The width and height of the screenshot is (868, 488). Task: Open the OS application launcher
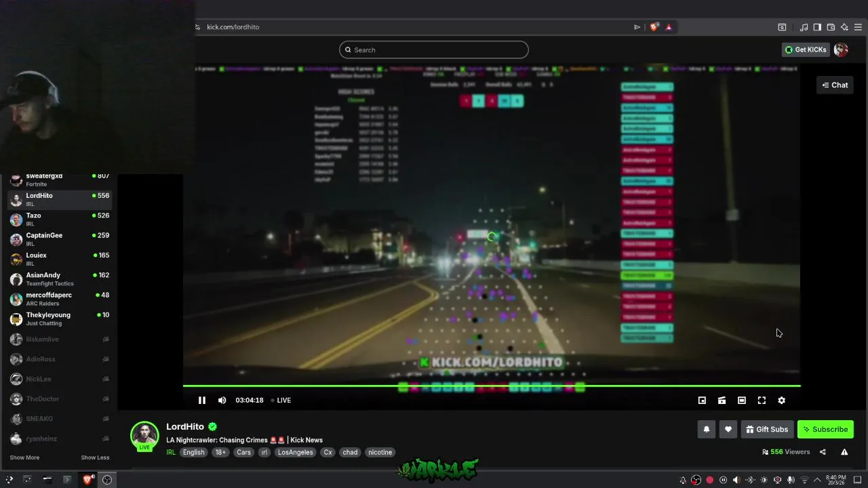[x=9, y=480]
